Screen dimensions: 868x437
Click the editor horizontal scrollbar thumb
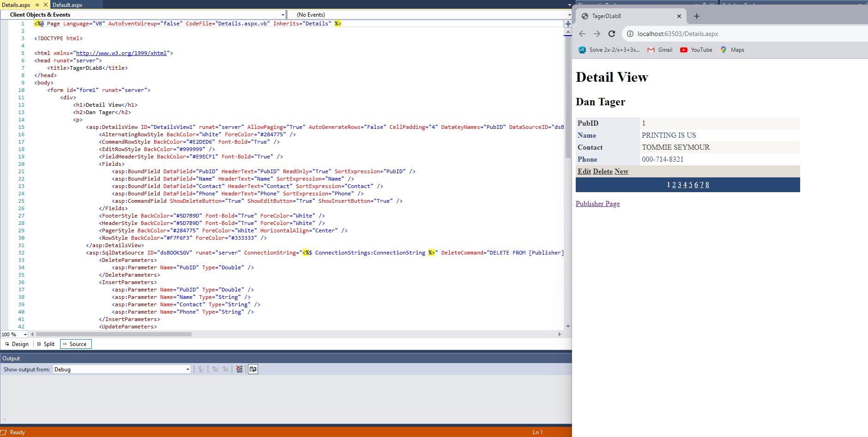click(114, 334)
